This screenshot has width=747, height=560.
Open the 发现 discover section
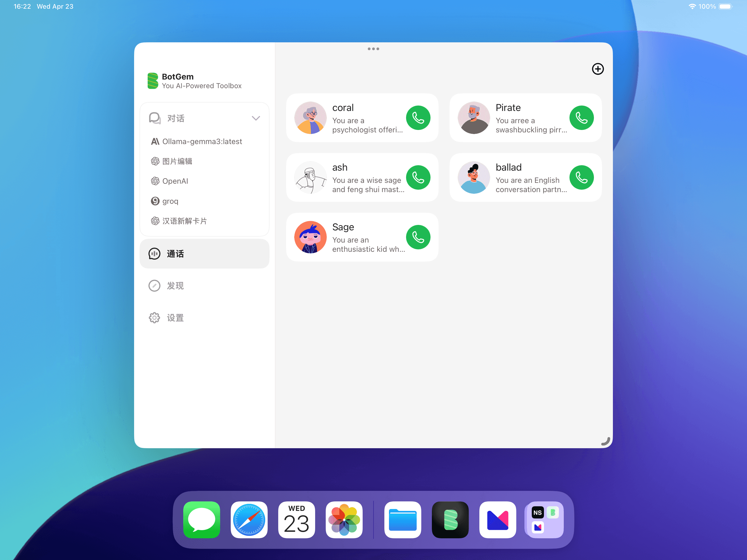point(175,286)
